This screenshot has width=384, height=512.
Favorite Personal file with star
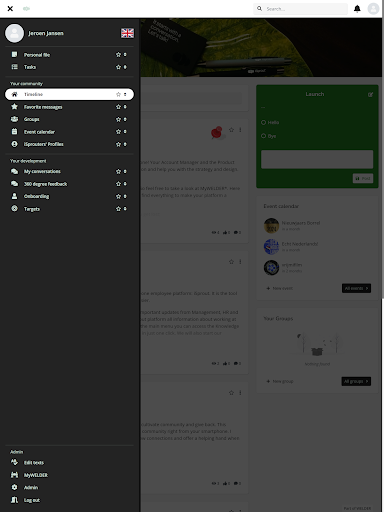(118, 54)
